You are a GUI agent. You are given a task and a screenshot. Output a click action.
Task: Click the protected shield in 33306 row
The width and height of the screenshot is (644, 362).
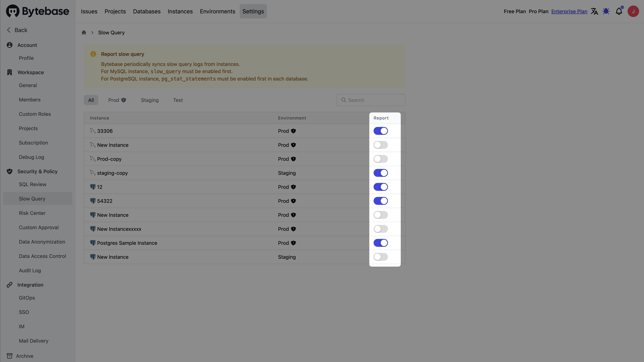294,131
